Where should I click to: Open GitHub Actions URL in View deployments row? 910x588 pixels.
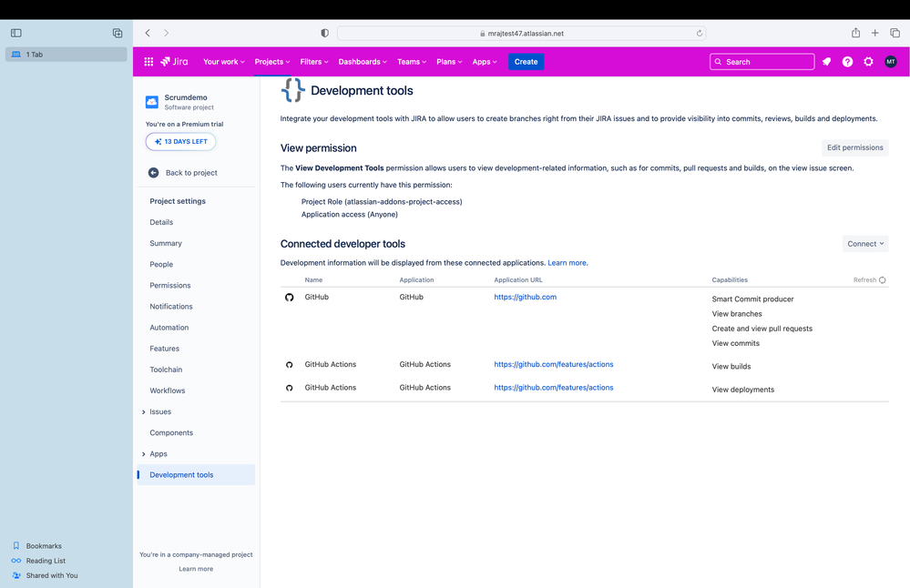click(x=554, y=388)
